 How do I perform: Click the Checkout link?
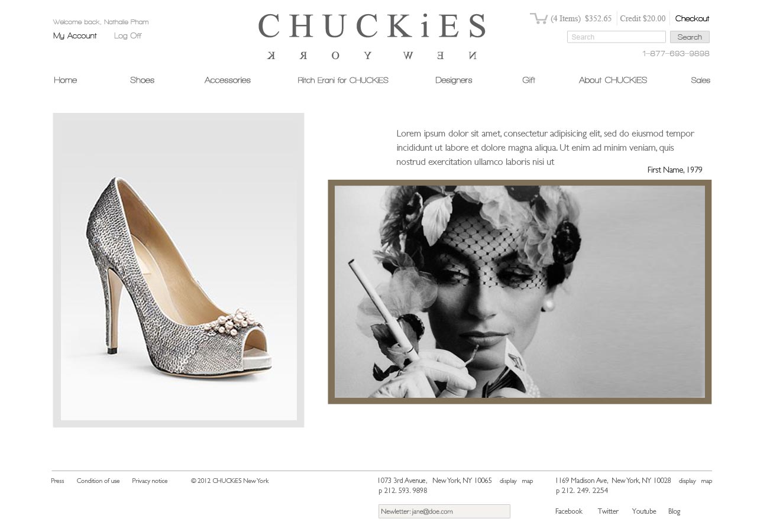[x=692, y=18]
